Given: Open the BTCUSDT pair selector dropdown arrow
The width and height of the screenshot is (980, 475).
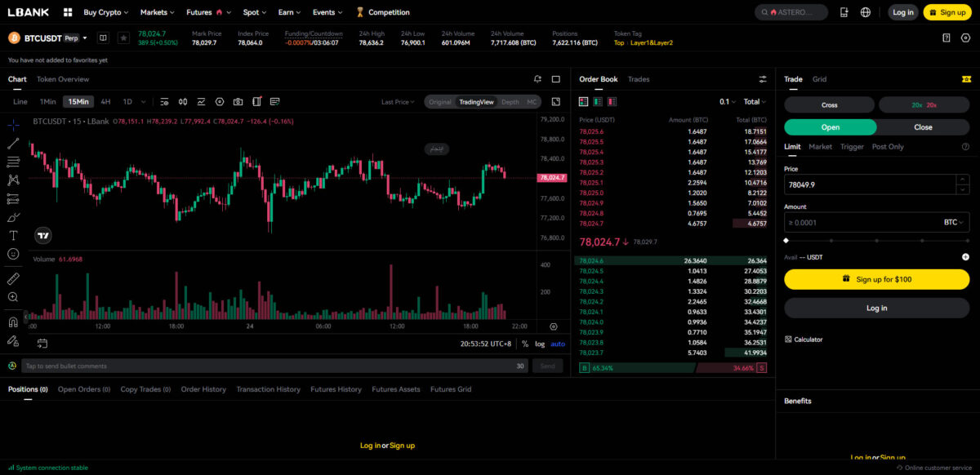Looking at the screenshot, I should click(85, 38).
